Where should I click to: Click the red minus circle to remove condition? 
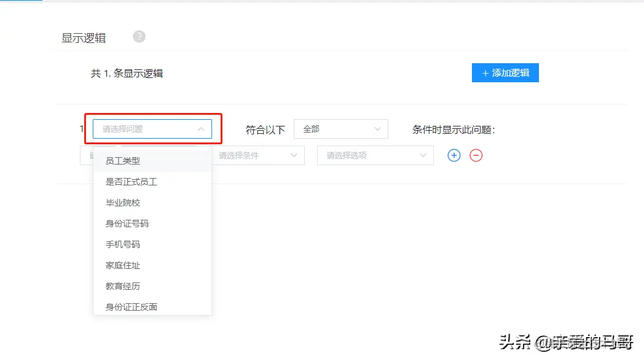pos(476,155)
